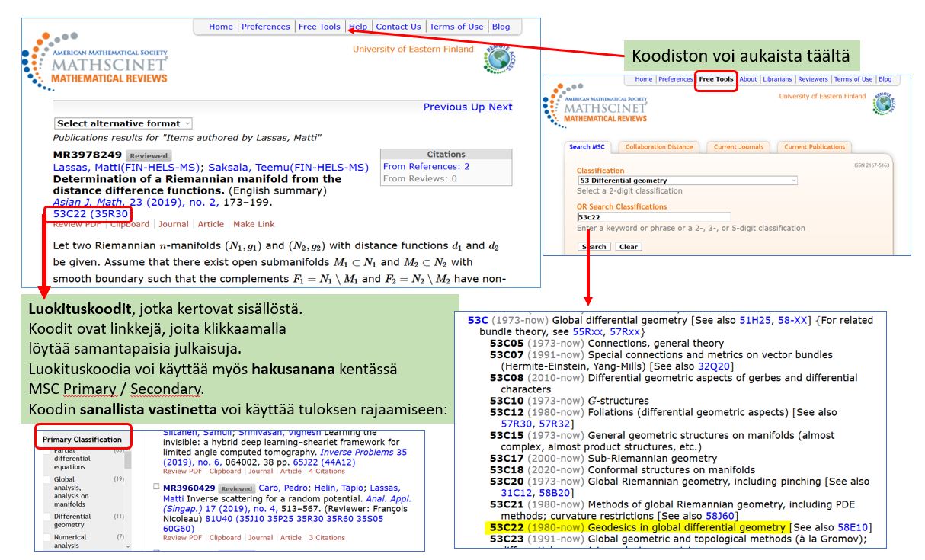Viewport: 925px width, 560px height.
Task: Open the Current Journals tab
Action: (x=739, y=147)
